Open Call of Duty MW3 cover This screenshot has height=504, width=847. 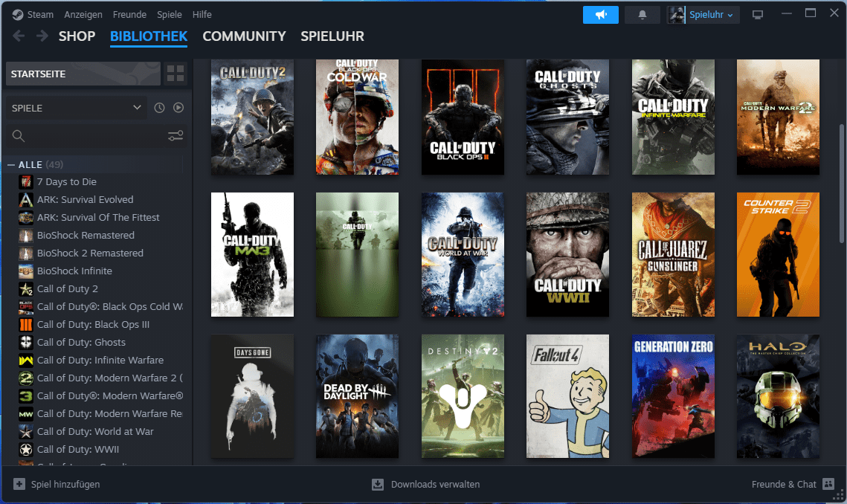point(252,254)
